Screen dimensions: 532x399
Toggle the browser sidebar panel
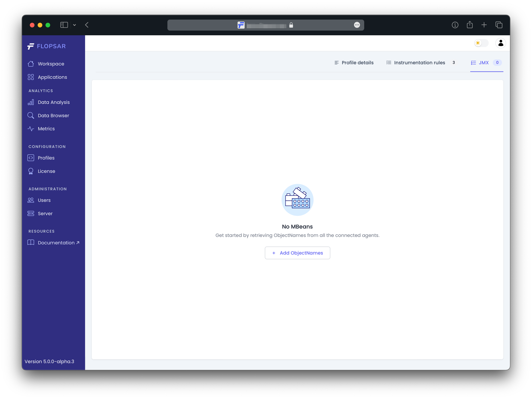(x=64, y=25)
